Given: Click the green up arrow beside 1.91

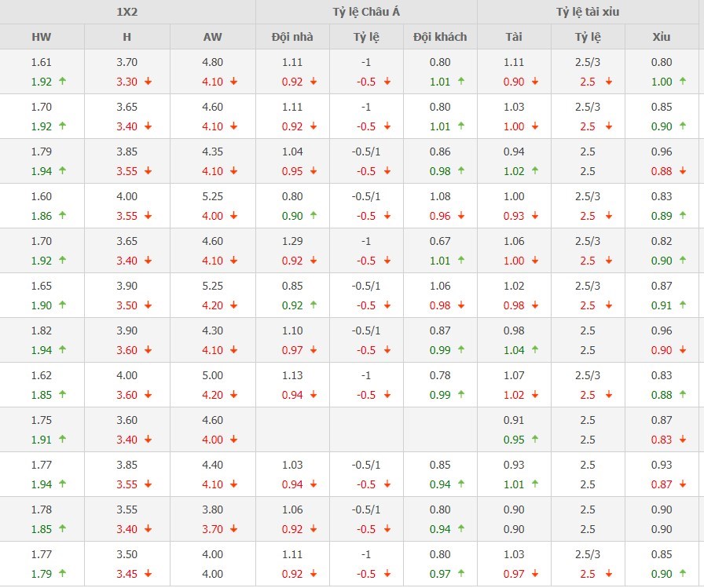Looking at the screenshot, I should pyautogui.click(x=61, y=440).
